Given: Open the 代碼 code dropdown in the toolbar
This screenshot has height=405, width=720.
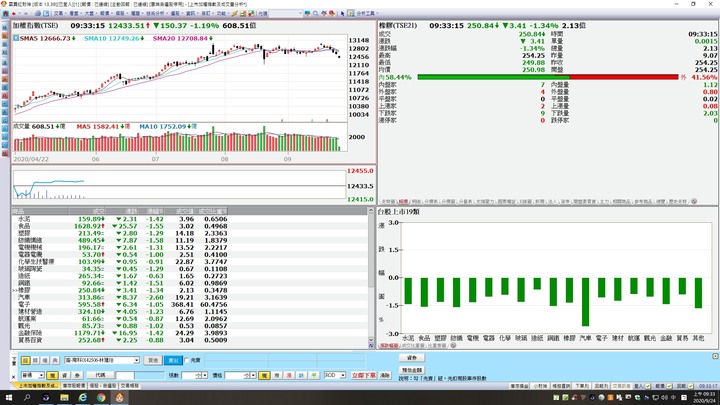Looking at the screenshot, I should 301,13.
